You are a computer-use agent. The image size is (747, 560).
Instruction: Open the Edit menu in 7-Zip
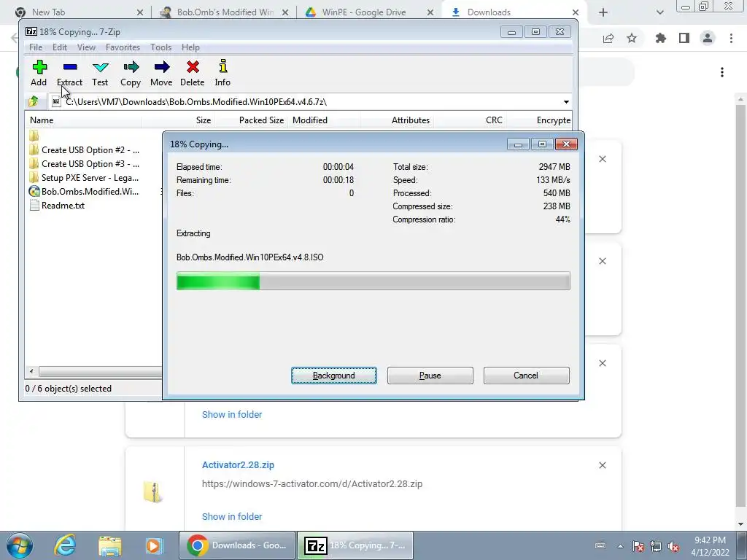click(60, 47)
